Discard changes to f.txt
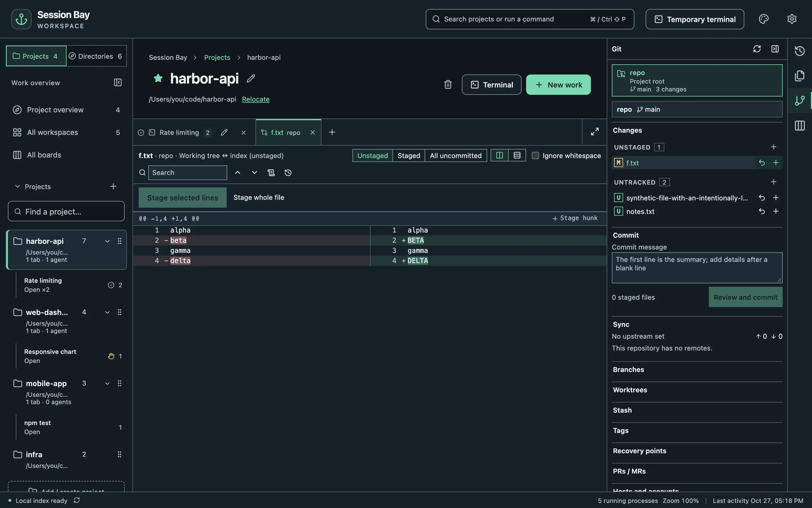Viewport: 812px width, 508px height. click(x=762, y=163)
